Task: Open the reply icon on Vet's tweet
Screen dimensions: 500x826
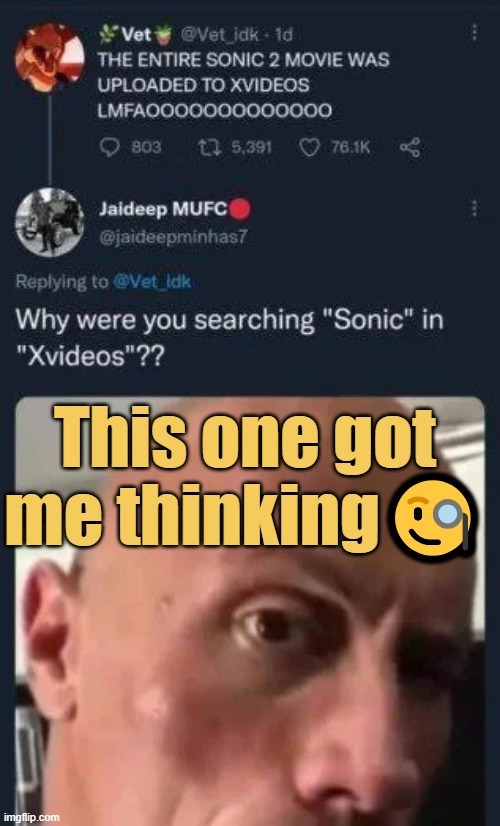Action: coord(110,147)
